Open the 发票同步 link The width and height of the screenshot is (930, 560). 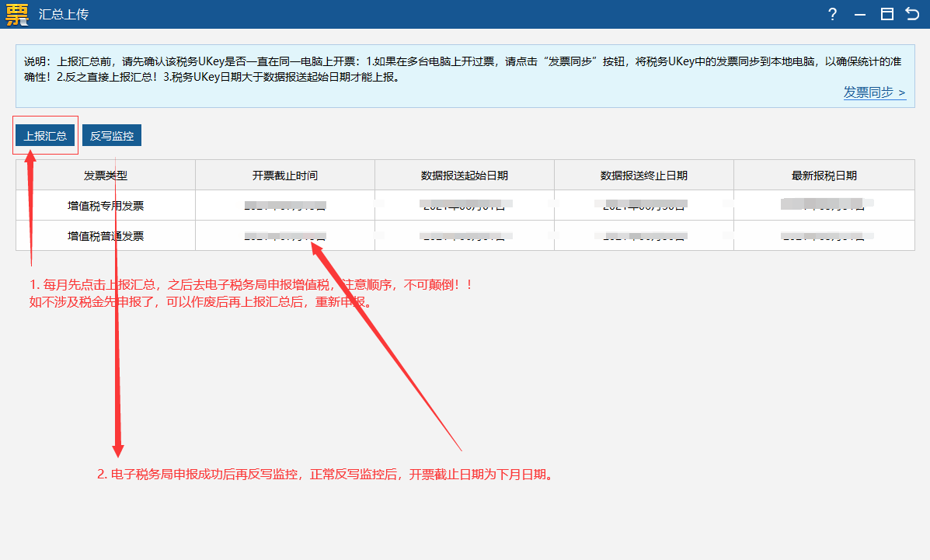[x=874, y=92]
